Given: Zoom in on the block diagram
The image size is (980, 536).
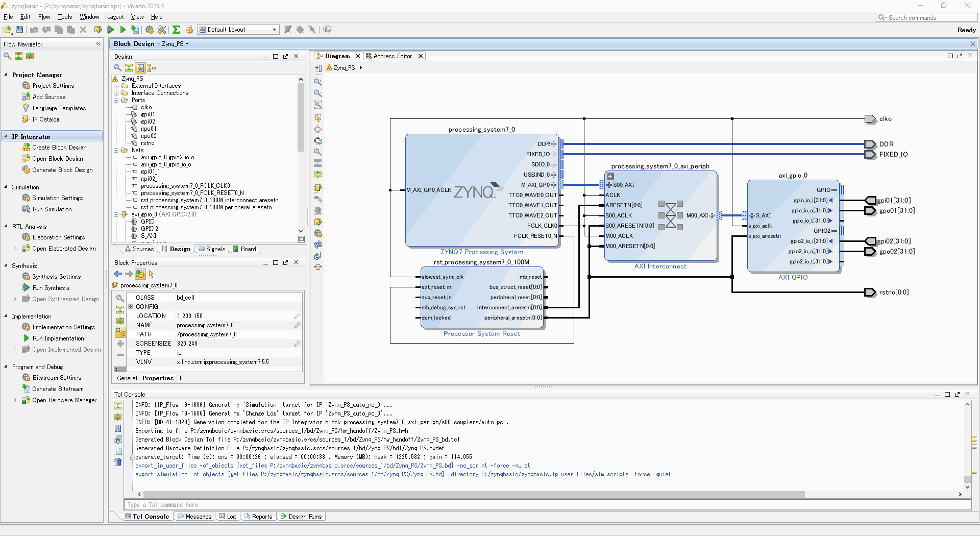Looking at the screenshot, I should click(x=317, y=82).
